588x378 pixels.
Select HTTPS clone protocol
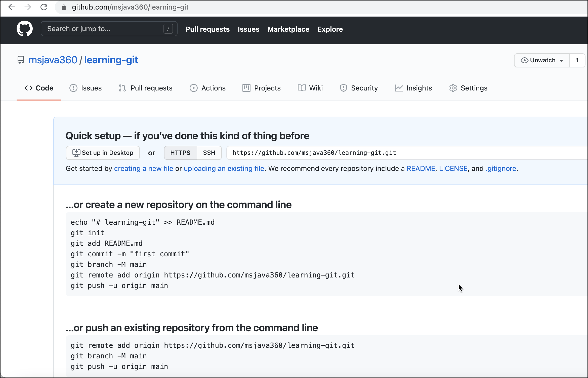pyautogui.click(x=180, y=153)
